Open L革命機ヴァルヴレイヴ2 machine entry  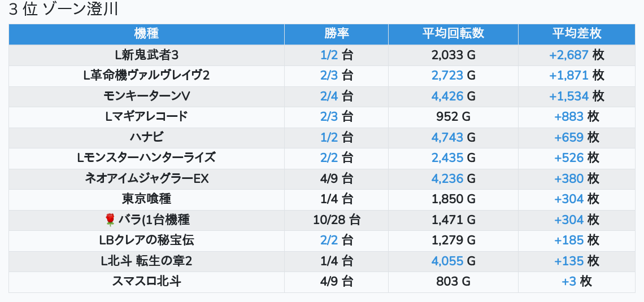coord(146,76)
